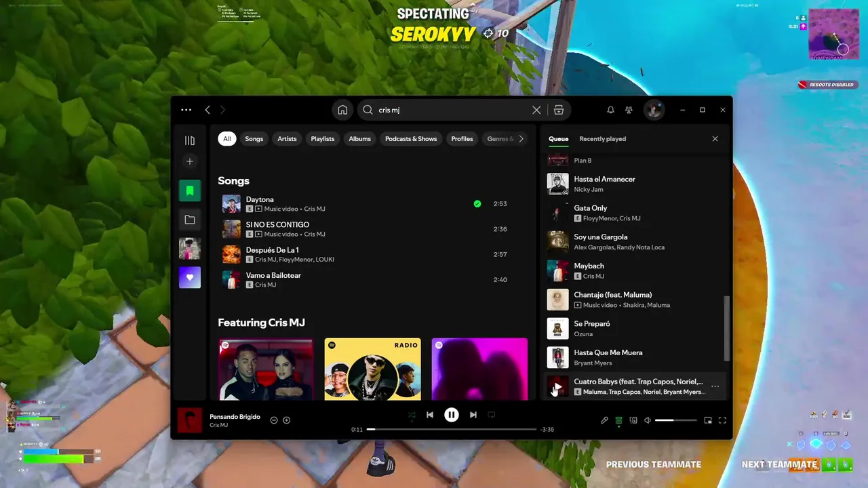Image resolution: width=868 pixels, height=488 pixels.
Task: Open more options for Cuatro Babys
Action: (715, 386)
